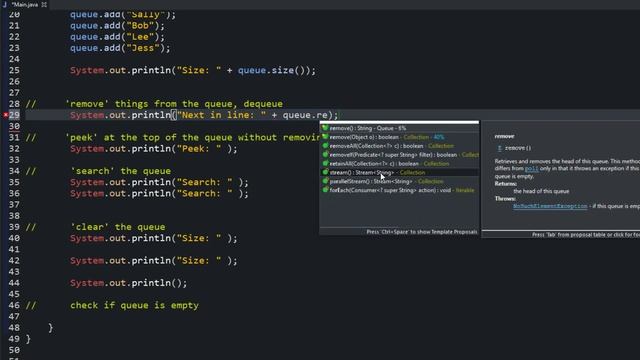The width and height of the screenshot is (640, 360).
Task: Click the closing brace on line 48
Action: tap(50, 328)
